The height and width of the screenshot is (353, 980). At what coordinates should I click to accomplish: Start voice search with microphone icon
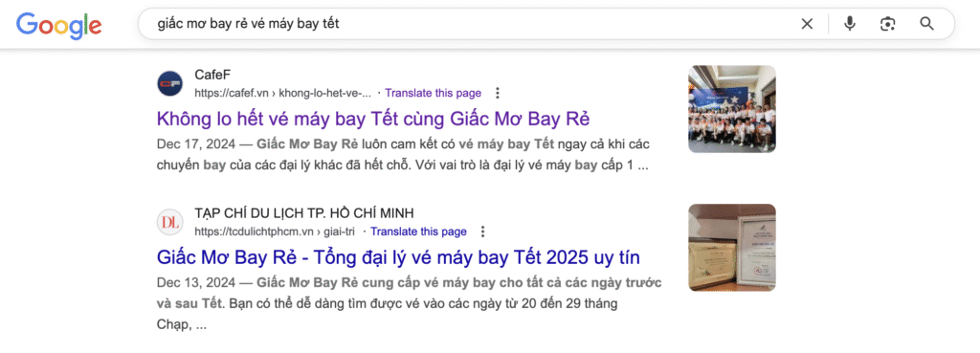pyautogui.click(x=850, y=24)
